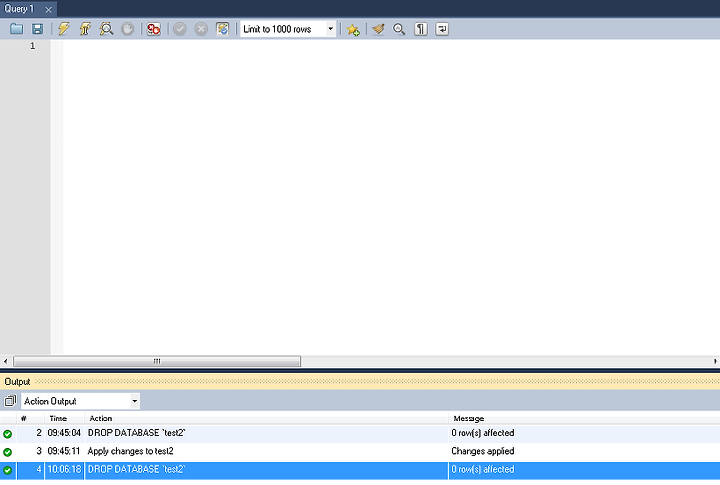Click the horizontal scrollbar thumb
720x485 pixels.
pos(157,361)
